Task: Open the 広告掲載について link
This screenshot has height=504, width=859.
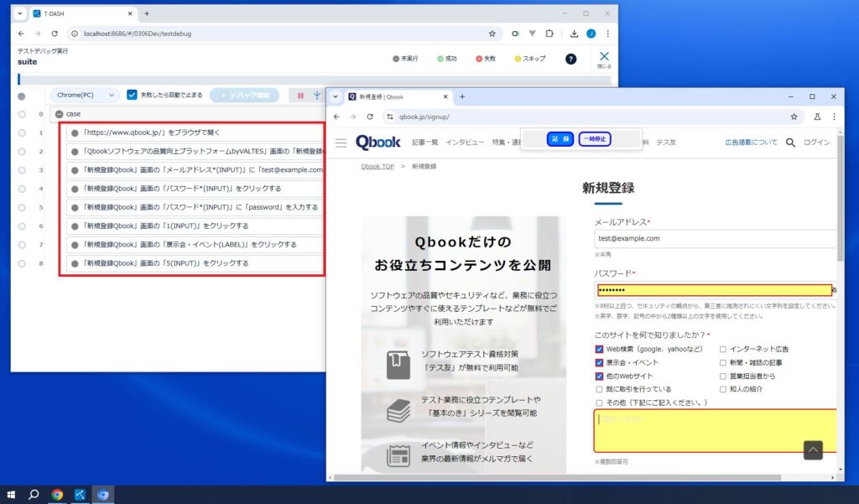Action: pyautogui.click(x=751, y=143)
